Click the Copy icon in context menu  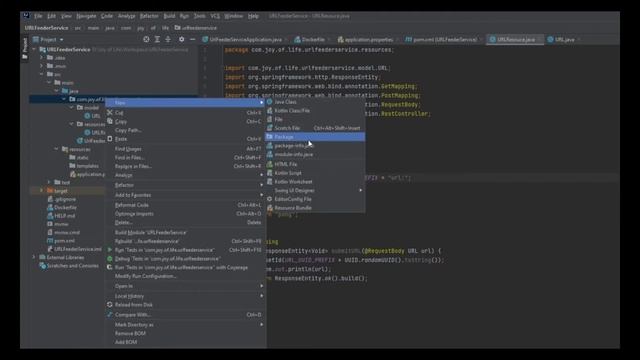coord(110,121)
